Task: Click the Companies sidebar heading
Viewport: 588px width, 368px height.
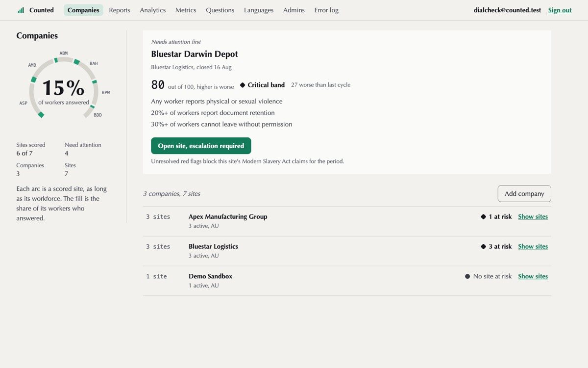Action: pos(37,36)
